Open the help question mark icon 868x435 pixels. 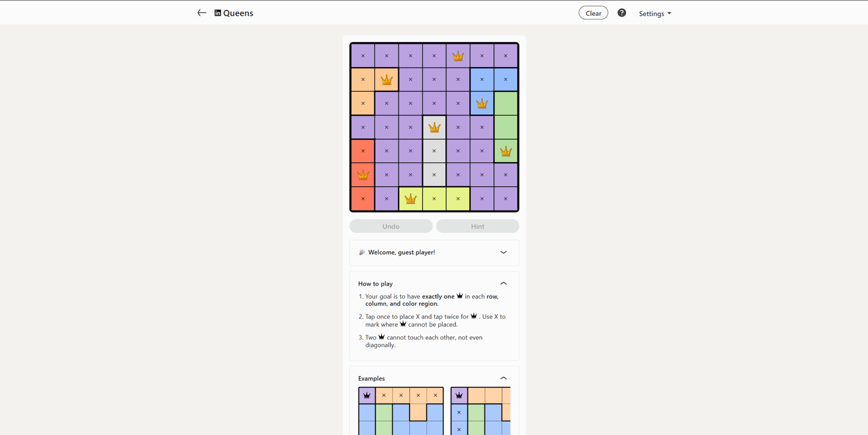pyautogui.click(x=622, y=13)
